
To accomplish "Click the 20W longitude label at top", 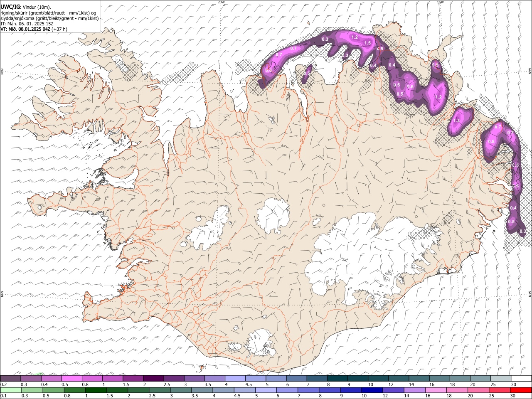I will [221, 2].
